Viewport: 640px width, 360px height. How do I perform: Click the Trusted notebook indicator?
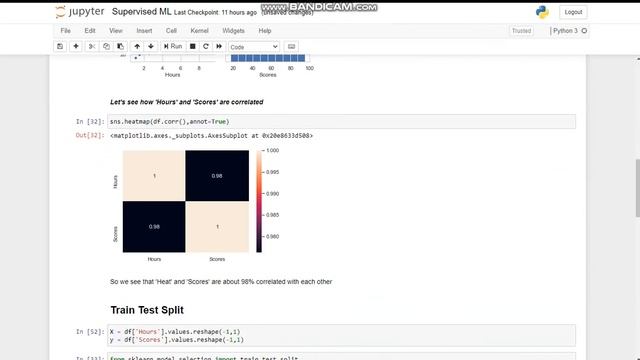click(522, 31)
